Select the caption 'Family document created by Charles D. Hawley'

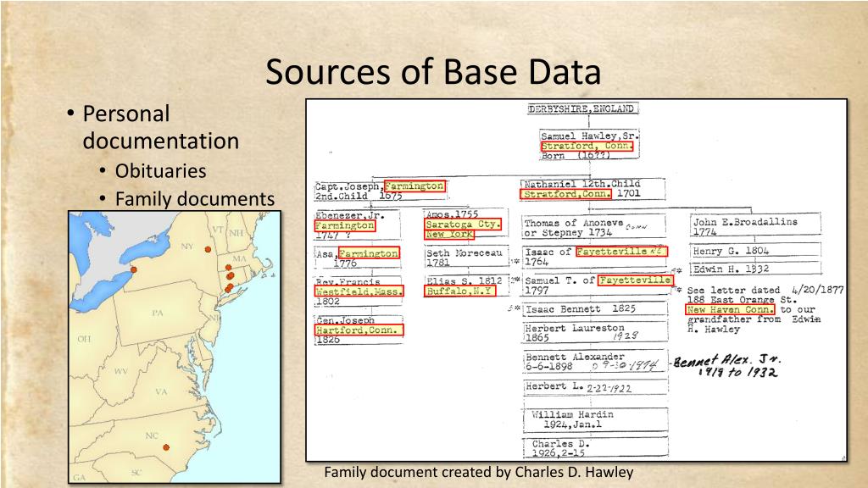(x=479, y=472)
